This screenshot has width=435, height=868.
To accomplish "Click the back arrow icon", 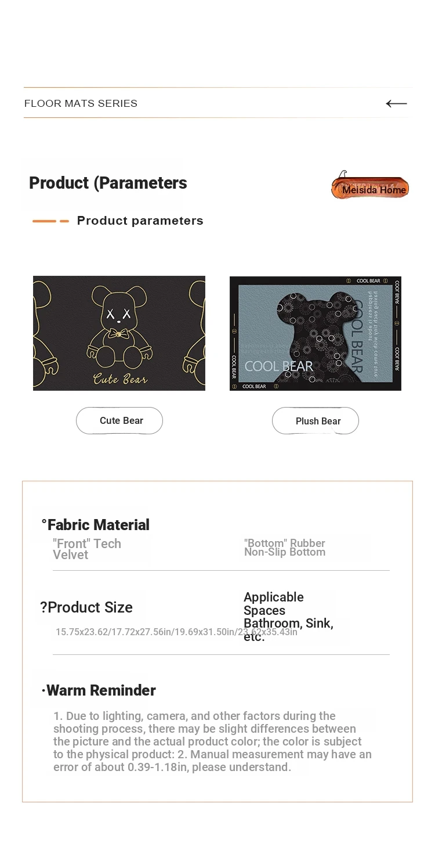I will [396, 103].
